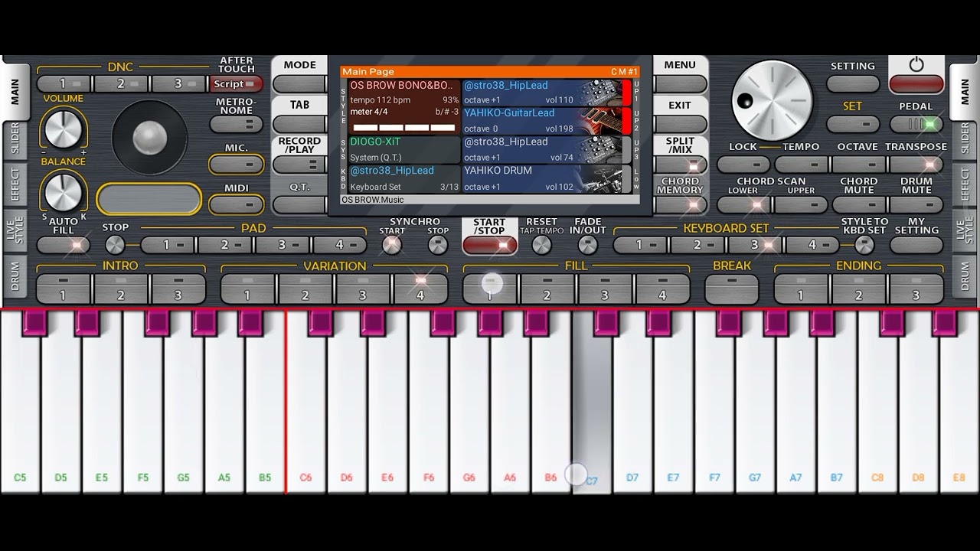Enable Drum Mute
The image size is (980, 551).
916,204
